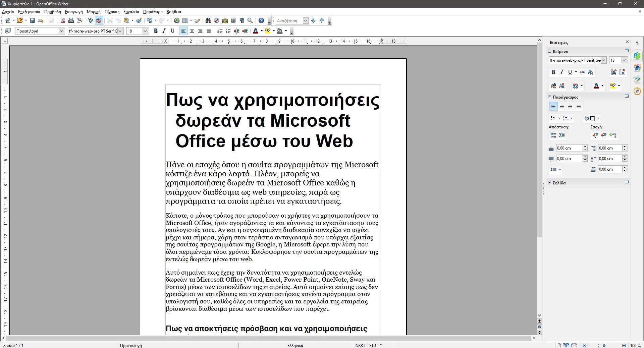Click Ελληνικά language in status bar
Screen dimensions: 644x348
point(295,345)
